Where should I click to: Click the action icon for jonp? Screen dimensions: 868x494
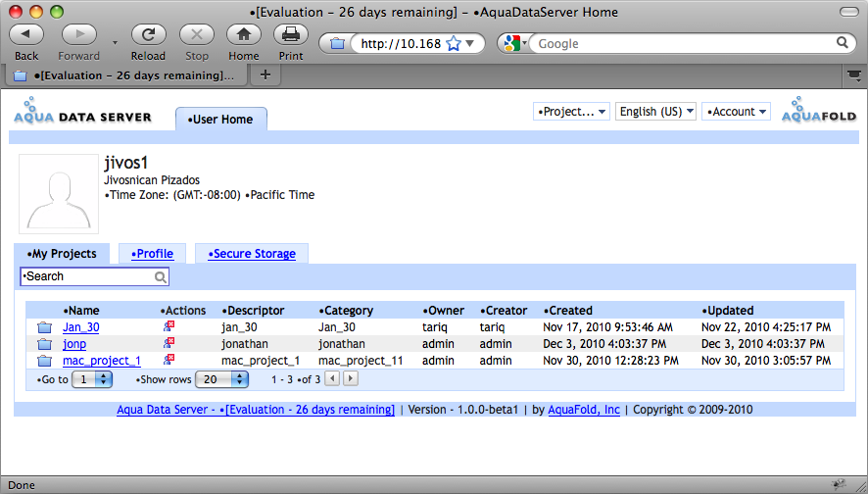(169, 343)
